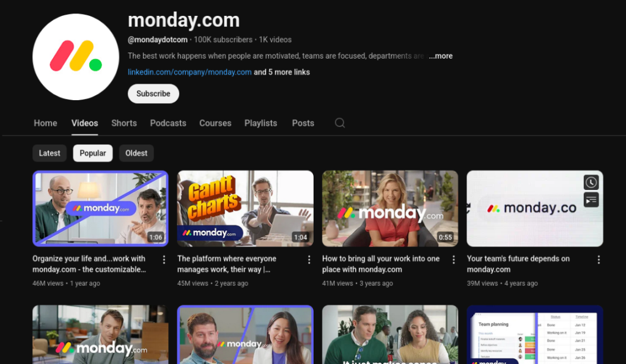Viewport: 626px width, 364px height.
Task: Sort videos by Latest
Action: coord(50,153)
